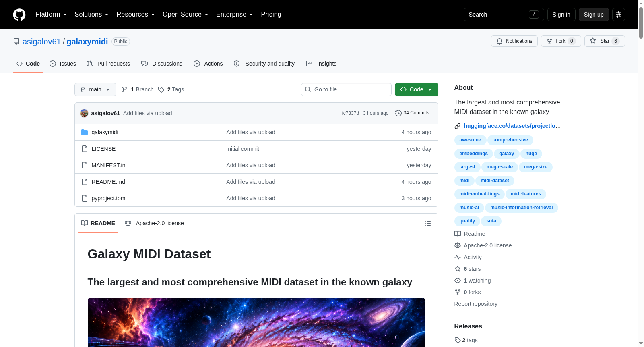Image resolution: width=644 pixels, height=347 pixels.
Task: Click the link icon beside huggingface URL
Action: [x=458, y=126]
